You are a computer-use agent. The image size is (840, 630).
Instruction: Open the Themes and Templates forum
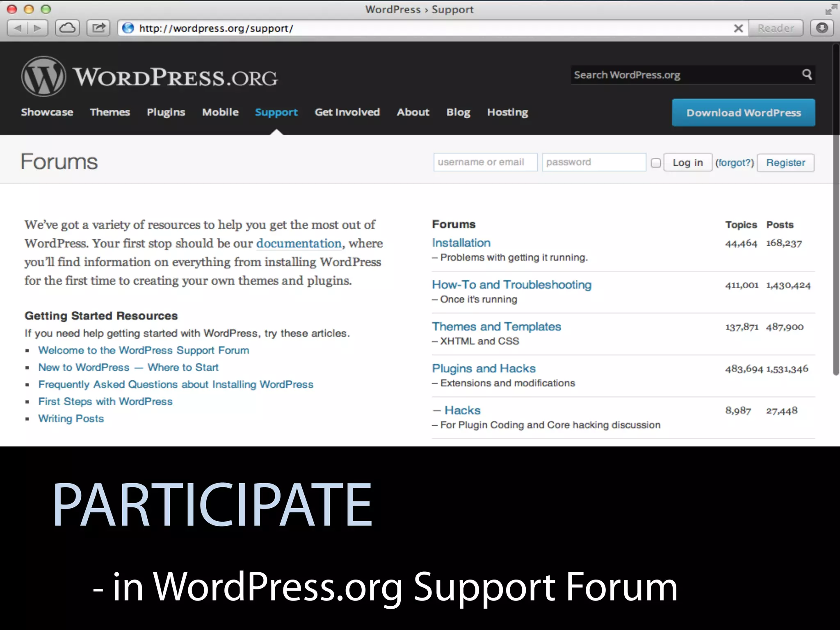coord(496,326)
